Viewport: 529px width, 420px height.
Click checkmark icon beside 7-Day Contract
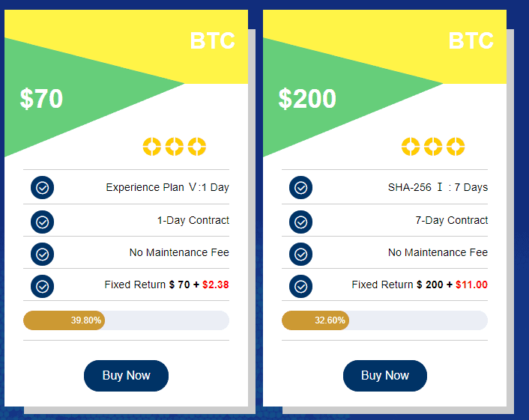click(x=300, y=222)
